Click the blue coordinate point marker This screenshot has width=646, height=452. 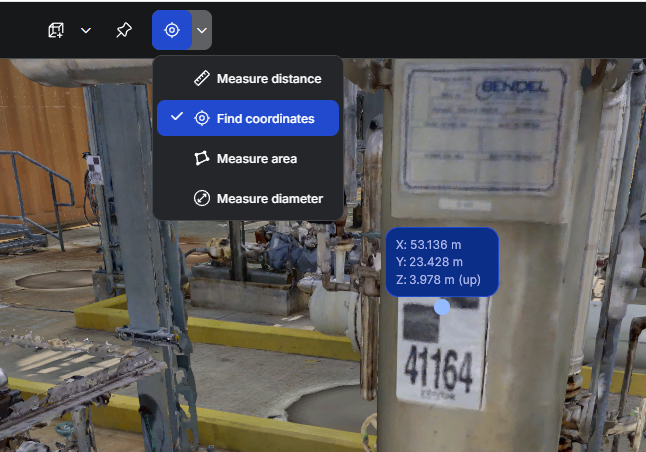click(442, 308)
